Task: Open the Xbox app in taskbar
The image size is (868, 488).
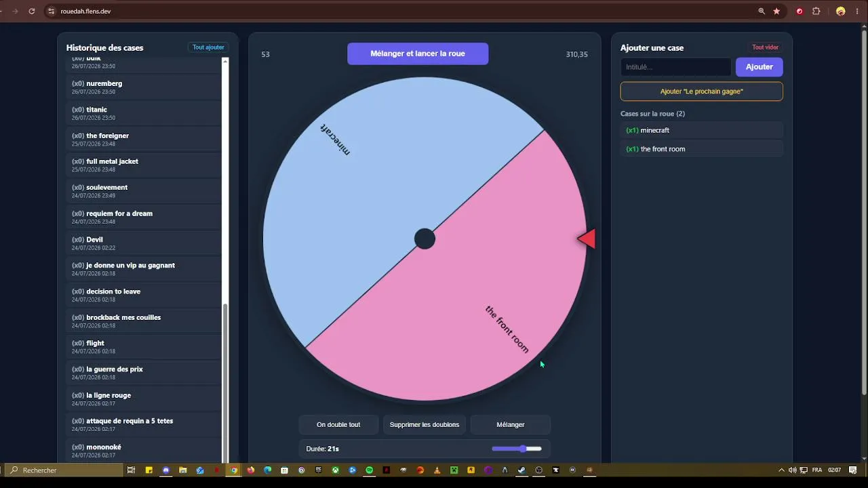Action: (x=335, y=470)
